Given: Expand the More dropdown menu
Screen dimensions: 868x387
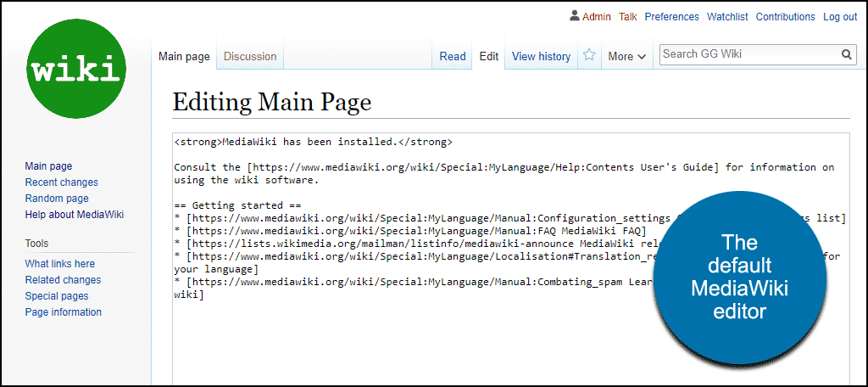Looking at the screenshot, I should [x=626, y=57].
